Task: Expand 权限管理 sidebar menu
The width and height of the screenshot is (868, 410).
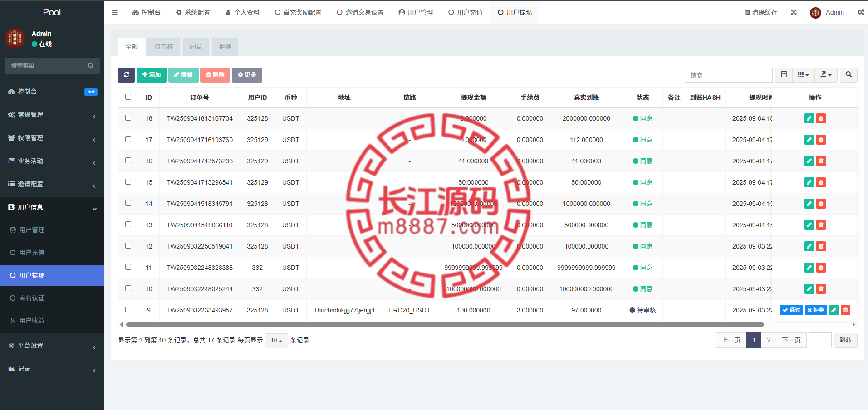Action: click(52, 138)
